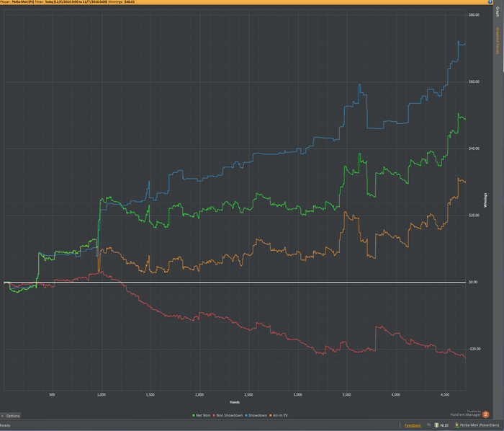This screenshot has width=504, height=431.
Task: Click the flag icon beside Feedback
Action: (428, 425)
